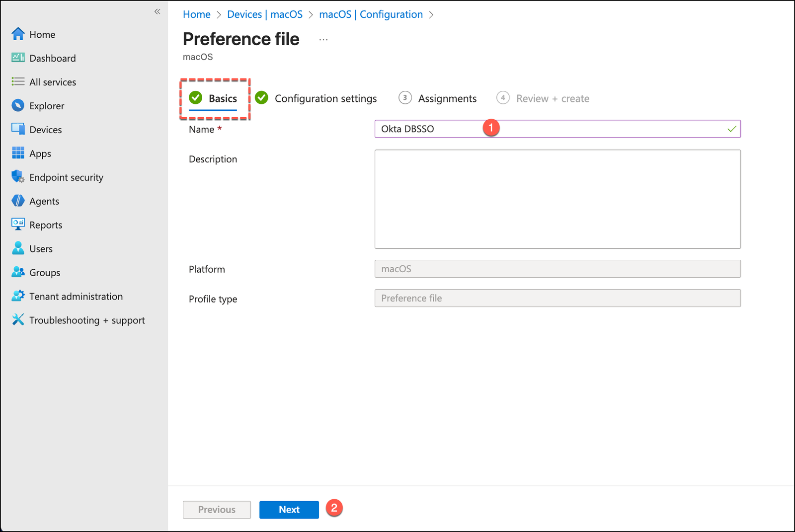795x532 pixels.
Task: Open the Dashboard chart icon
Action: 18,58
